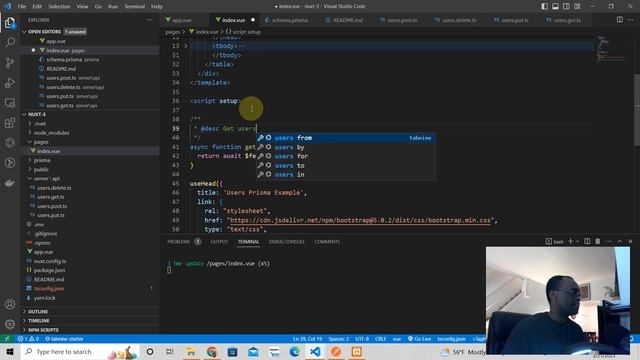
Task: Open Microsoft Edge from taskbar
Action: pos(294,351)
